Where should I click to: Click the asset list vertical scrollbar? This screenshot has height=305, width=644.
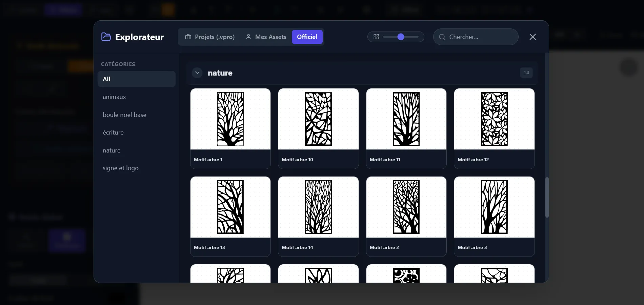(x=547, y=197)
